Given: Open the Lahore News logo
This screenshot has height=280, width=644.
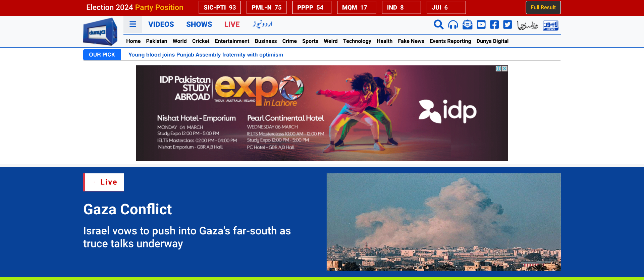Looking at the screenshot, I should pyautogui.click(x=551, y=25).
